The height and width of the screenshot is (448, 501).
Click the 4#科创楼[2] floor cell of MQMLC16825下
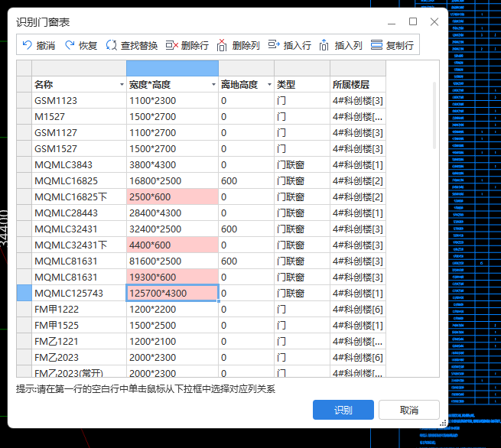tap(358, 196)
